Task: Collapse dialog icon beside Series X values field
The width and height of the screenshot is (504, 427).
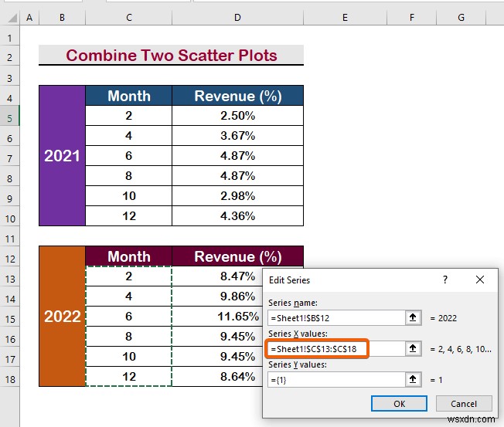Action: (x=413, y=349)
